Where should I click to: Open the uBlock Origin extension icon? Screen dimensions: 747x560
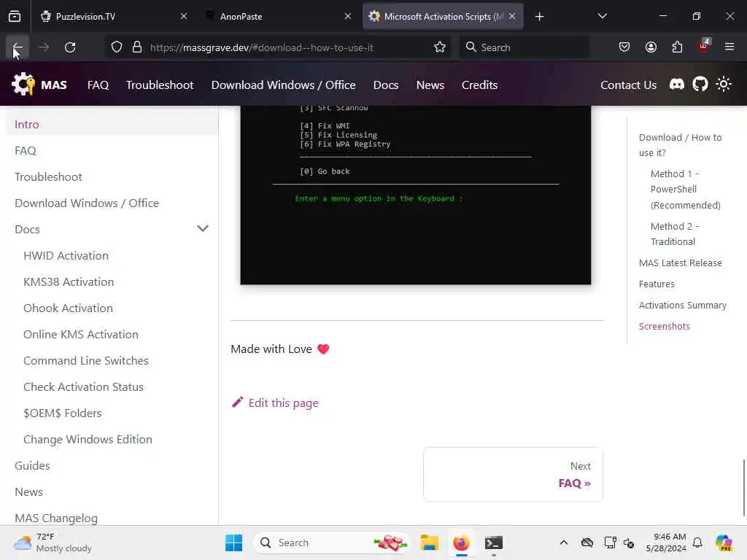704,46
